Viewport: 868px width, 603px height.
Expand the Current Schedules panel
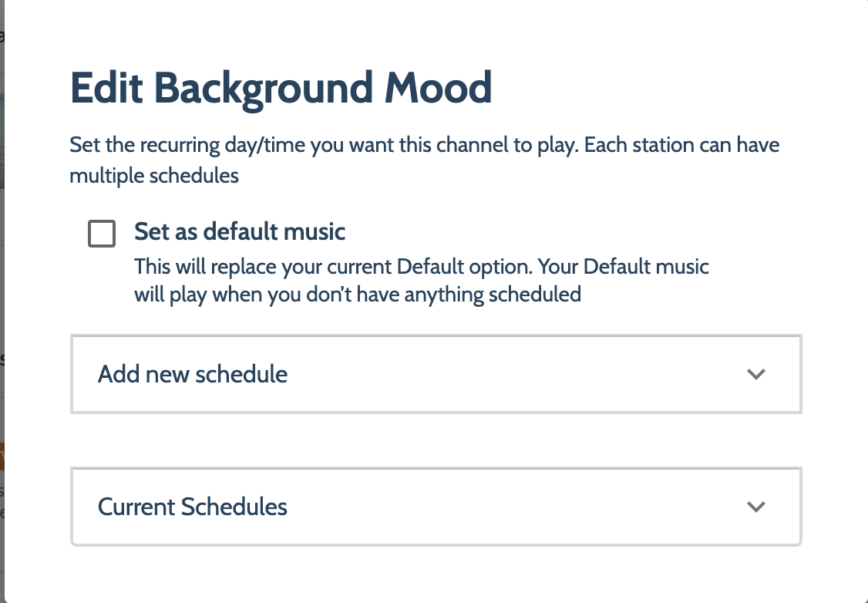tap(436, 507)
